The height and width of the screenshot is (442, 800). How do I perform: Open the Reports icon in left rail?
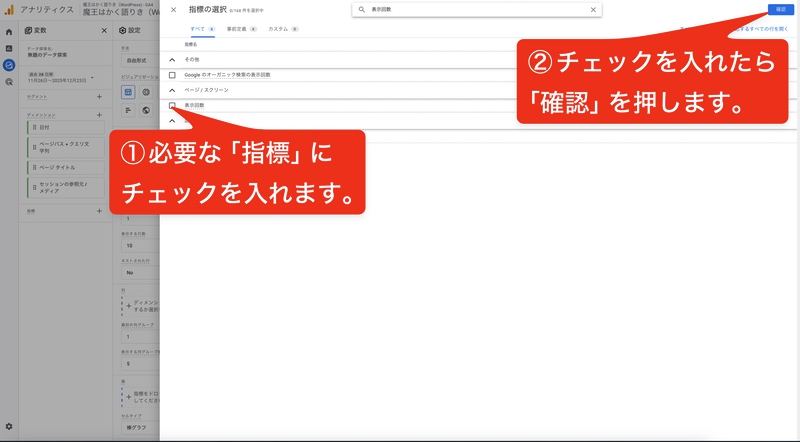coord(9,48)
